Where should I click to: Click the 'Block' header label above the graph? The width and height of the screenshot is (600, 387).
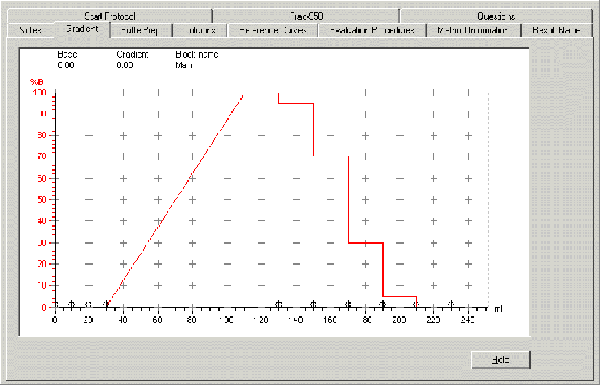(67, 55)
